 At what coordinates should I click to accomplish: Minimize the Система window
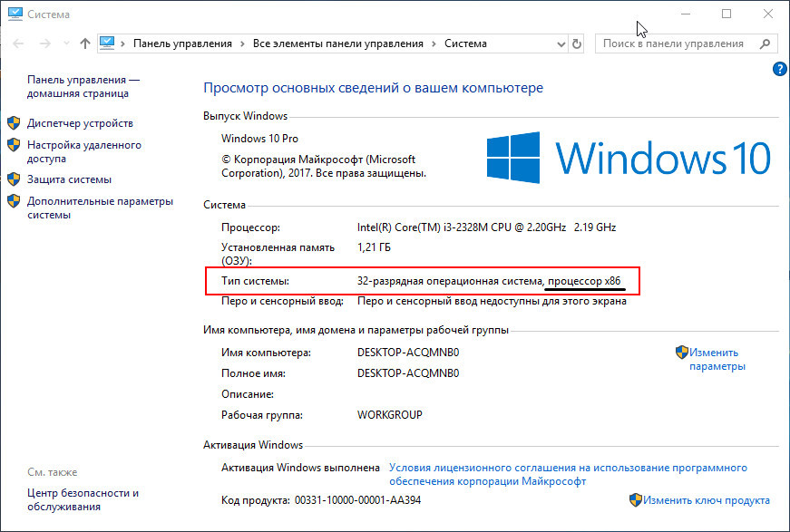pos(685,15)
